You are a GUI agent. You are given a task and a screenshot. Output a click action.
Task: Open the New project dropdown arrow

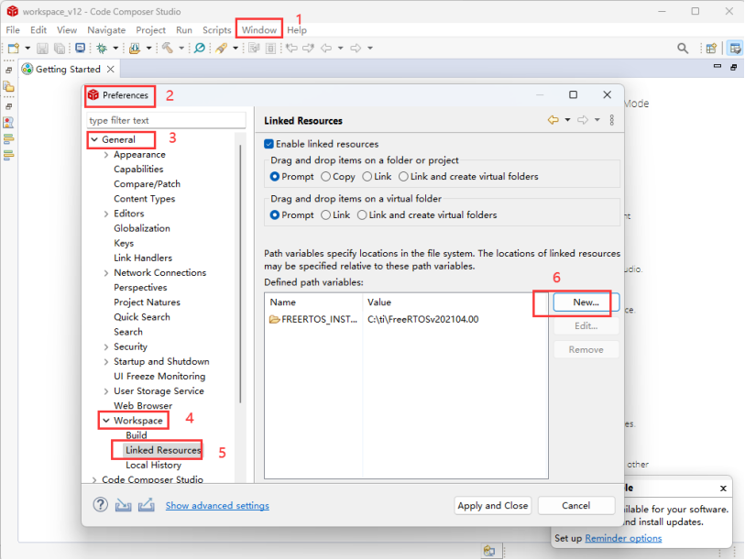point(27,48)
